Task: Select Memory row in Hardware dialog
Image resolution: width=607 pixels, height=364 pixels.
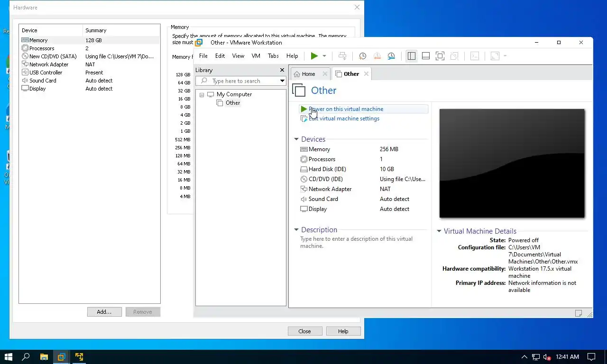Action: tap(90, 40)
